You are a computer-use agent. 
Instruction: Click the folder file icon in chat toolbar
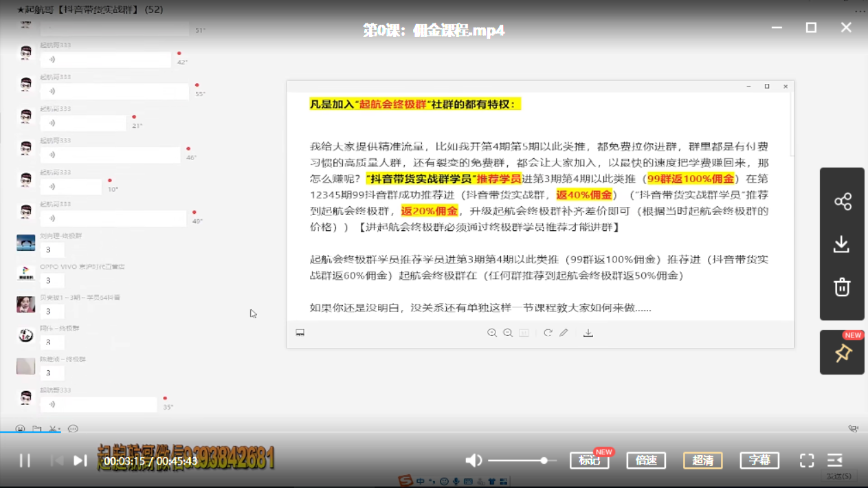37,429
